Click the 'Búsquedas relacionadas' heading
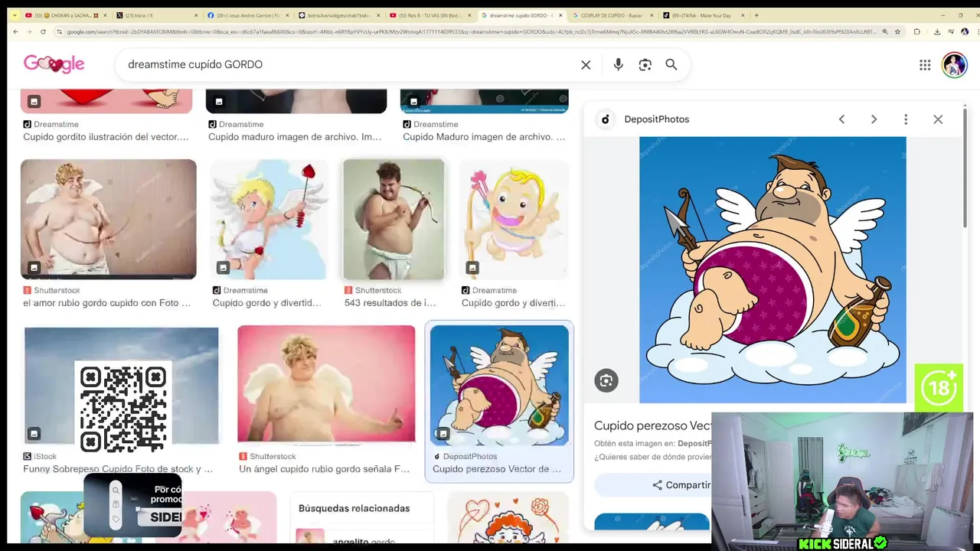Screen dimensions: 980x551 354,508
